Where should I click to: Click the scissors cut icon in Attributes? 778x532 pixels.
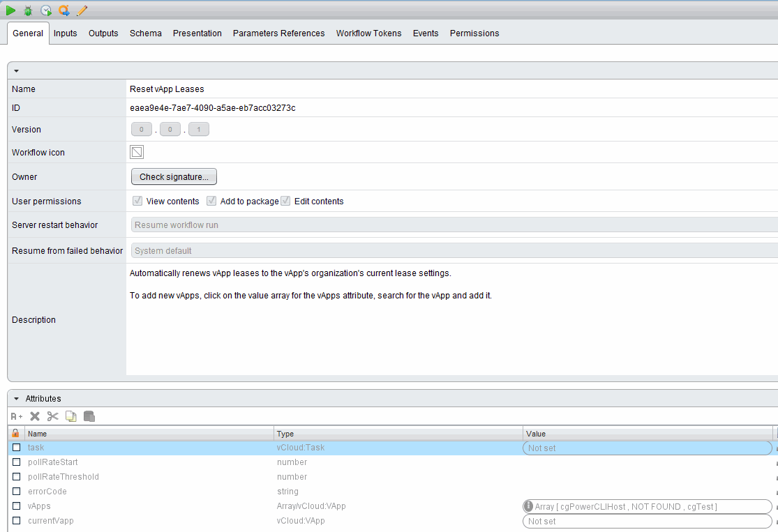point(53,416)
